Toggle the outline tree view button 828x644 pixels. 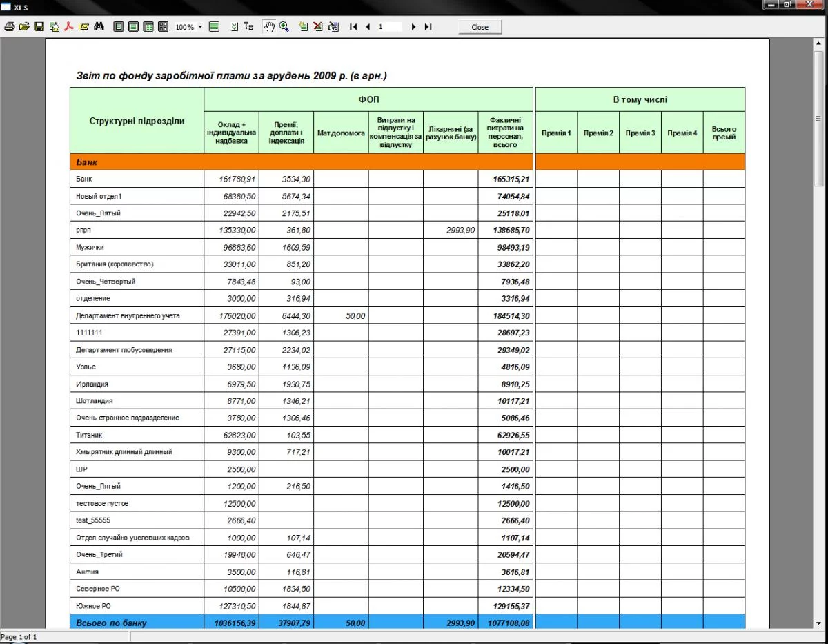[x=248, y=27]
